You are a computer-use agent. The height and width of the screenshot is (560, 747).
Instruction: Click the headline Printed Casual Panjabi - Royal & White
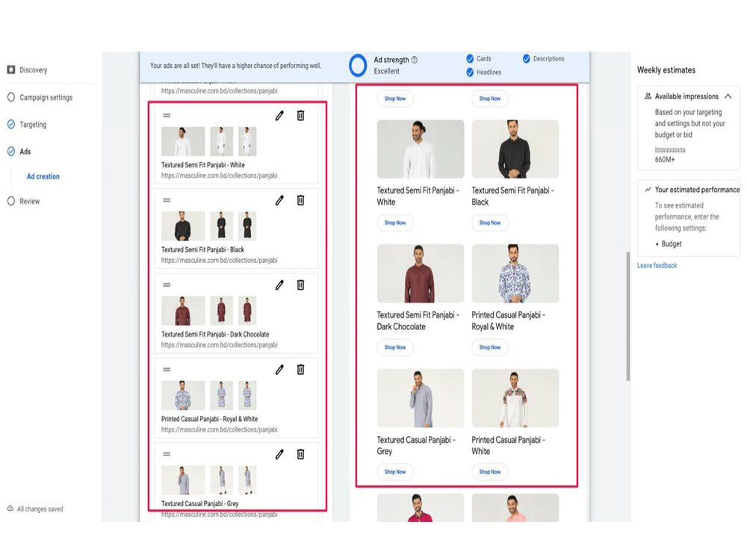coord(209,419)
